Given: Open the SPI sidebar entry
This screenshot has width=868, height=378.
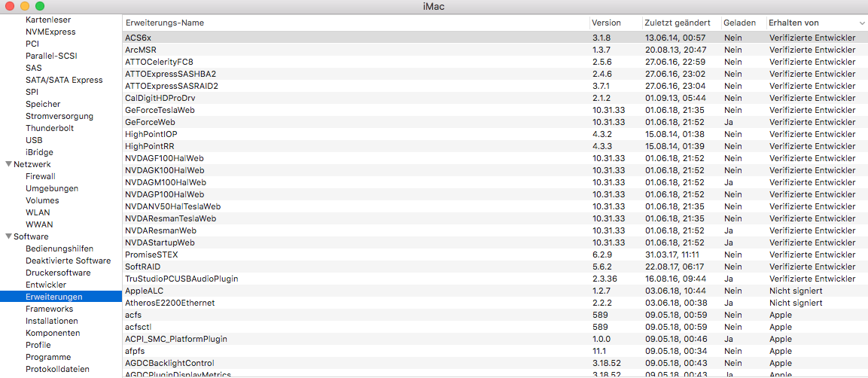Looking at the screenshot, I should (x=32, y=92).
